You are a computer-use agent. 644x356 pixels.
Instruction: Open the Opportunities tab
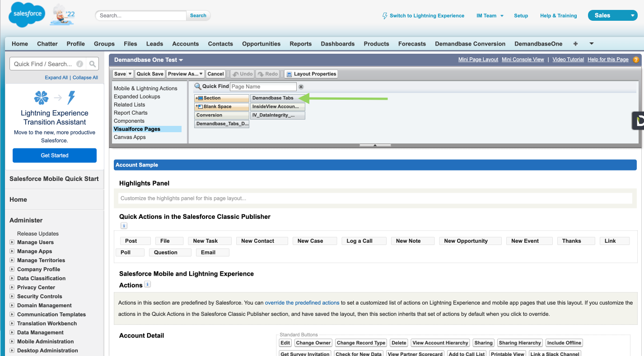click(x=261, y=44)
